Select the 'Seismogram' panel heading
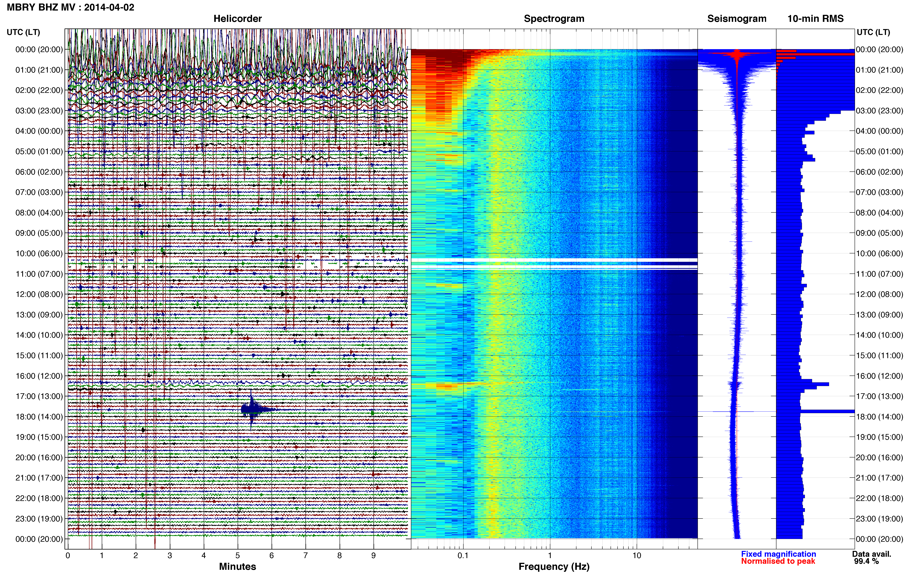The image size is (924, 578). [737, 19]
